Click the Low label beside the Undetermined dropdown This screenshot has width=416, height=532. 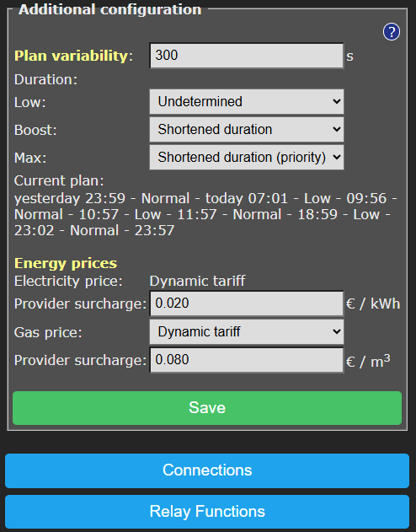click(x=29, y=103)
